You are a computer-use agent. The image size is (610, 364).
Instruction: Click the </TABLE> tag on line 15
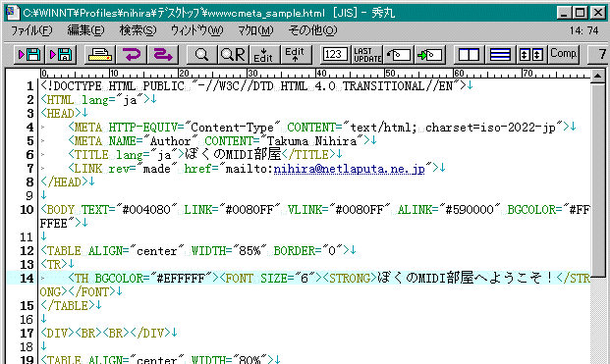click(x=68, y=306)
